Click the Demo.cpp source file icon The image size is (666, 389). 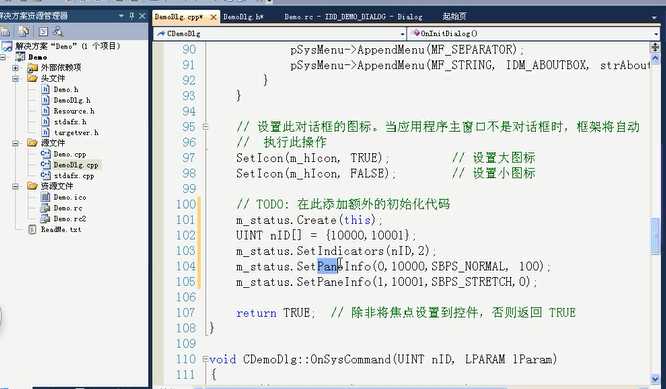click(45, 154)
